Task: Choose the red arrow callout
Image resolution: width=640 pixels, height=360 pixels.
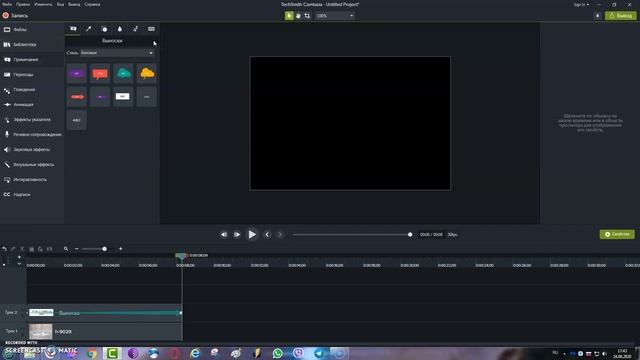Action: 77,97
